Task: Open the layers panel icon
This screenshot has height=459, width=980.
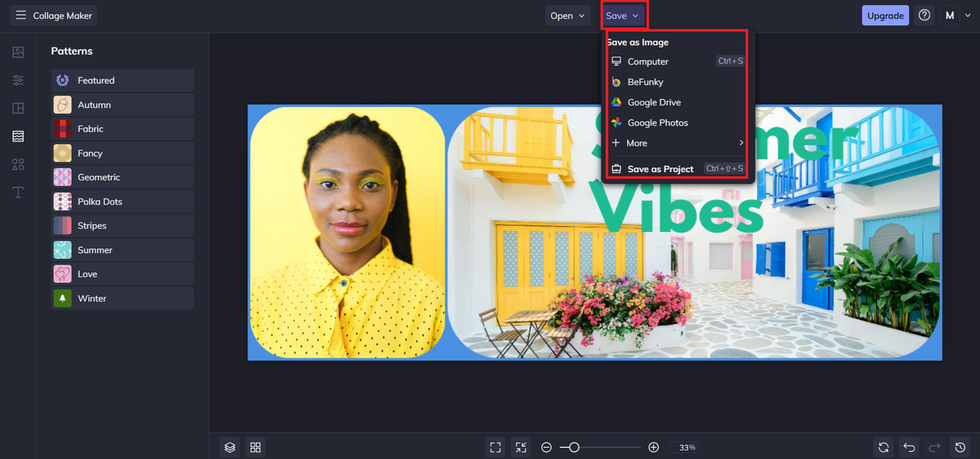Action: (x=230, y=447)
